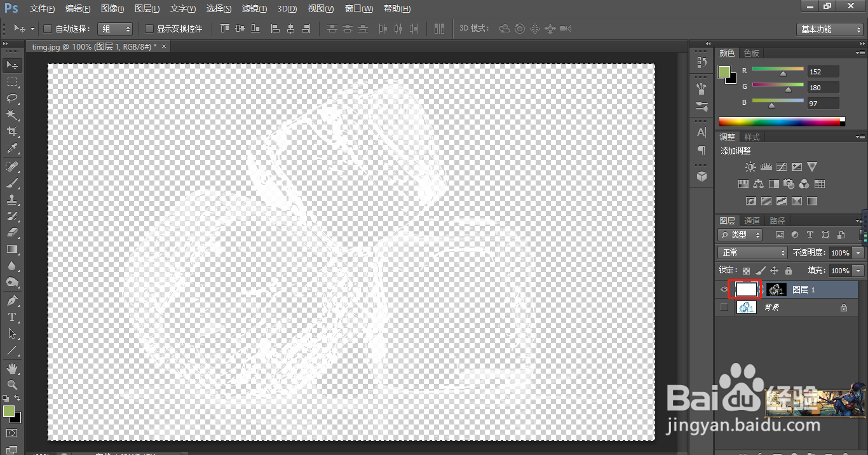This screenshot has width=868, height=455.
Task: Select the Eyedropper tool
Action: click(x=12, y=149)
